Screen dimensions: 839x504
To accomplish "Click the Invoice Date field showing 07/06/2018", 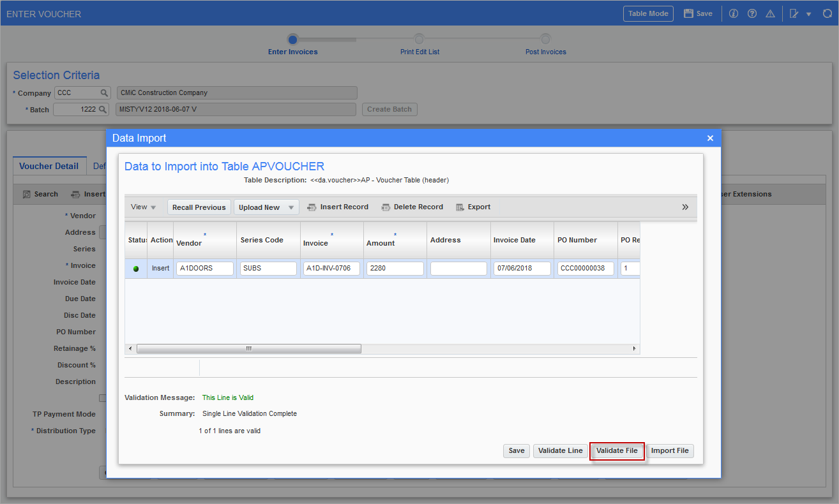I will pos(521,269).
